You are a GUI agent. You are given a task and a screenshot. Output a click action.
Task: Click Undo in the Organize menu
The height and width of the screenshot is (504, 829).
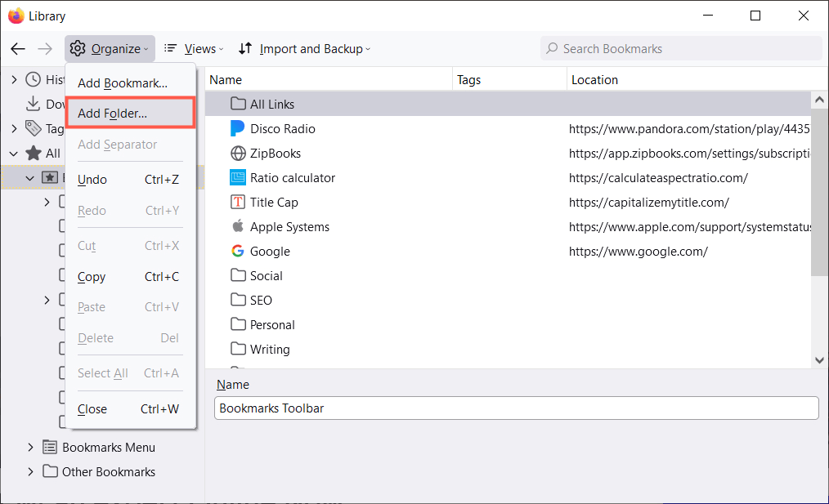(92, 180)
